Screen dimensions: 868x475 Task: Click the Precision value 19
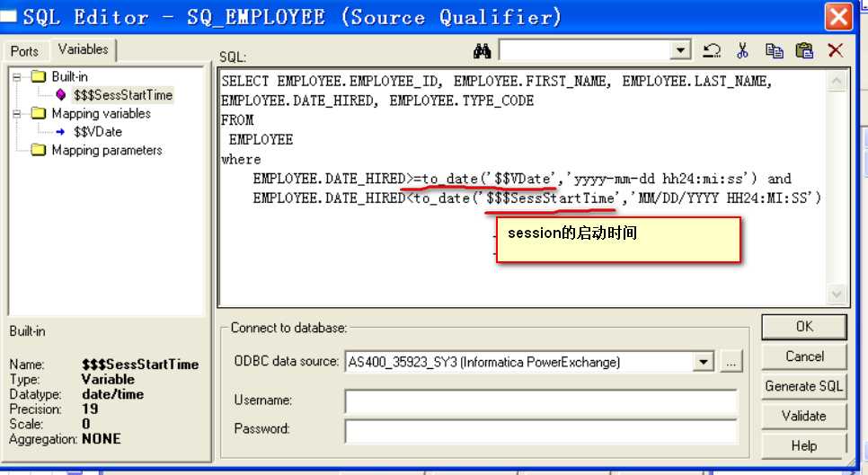click(90, 409)
